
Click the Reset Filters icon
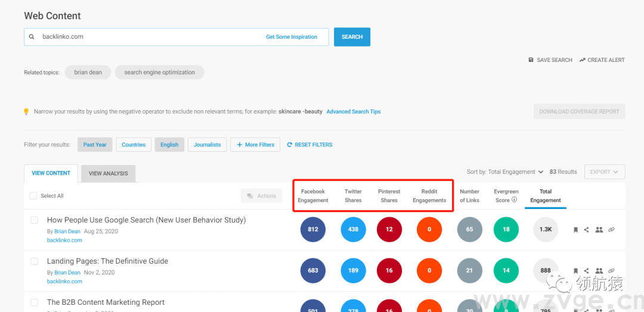coord(290,145)
